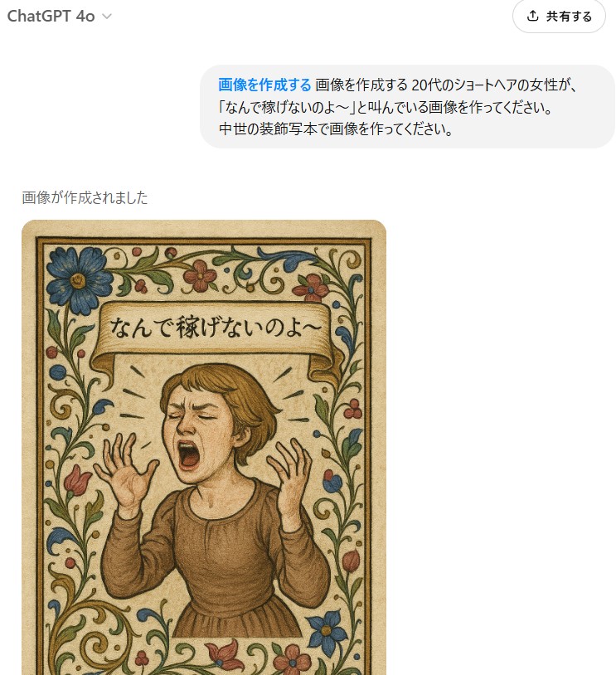616x675 pixels.
Task: Click the upload arrow share icon
Action: click(533, 16)
